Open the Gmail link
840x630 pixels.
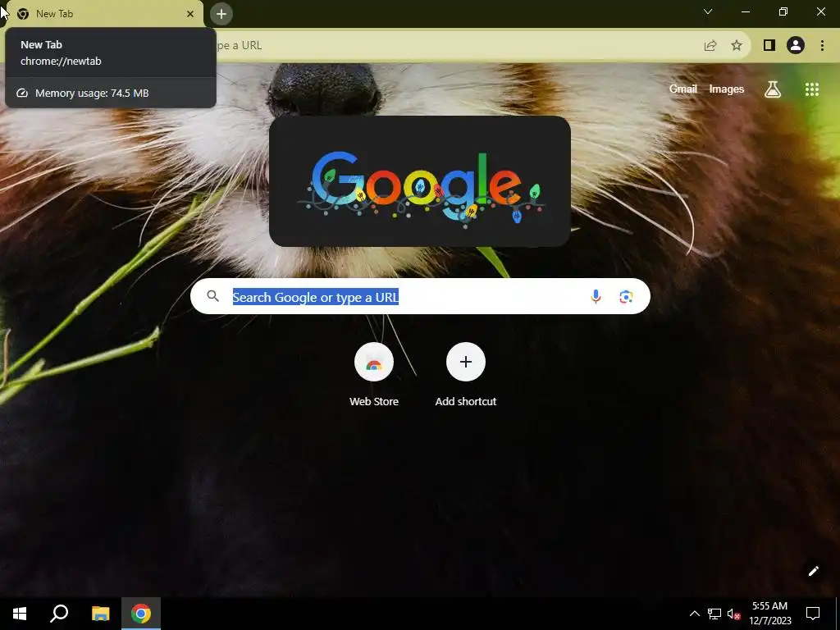tap(683, 89)
